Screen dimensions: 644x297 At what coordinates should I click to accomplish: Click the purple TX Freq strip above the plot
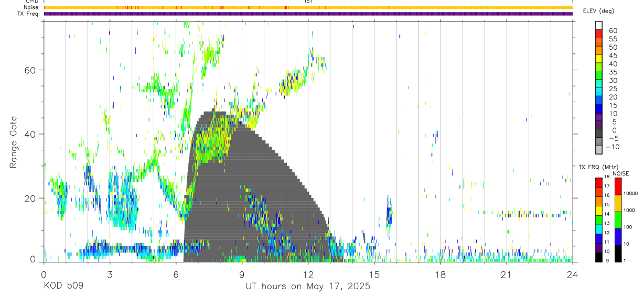308,14
